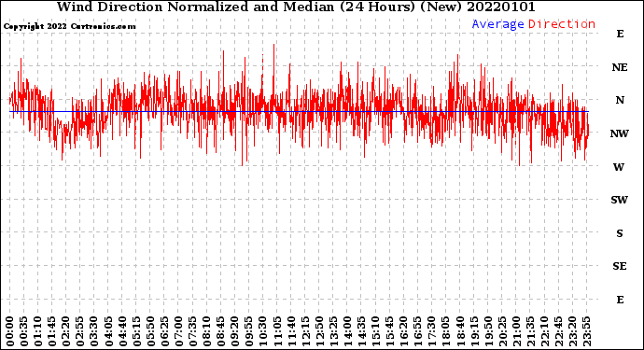Click the '09:20' time axis label
This screenshot has height=350, width=644.
coord(235,331)
